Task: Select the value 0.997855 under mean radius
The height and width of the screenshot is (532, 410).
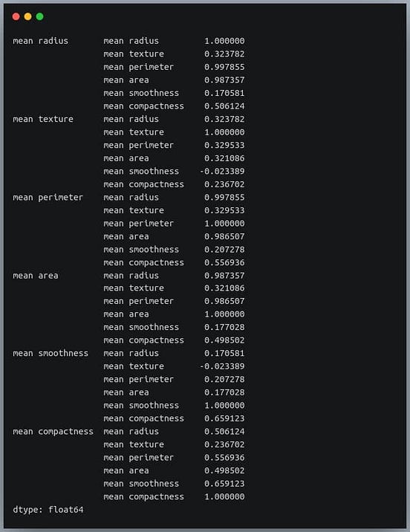Action: tap(224, 67)
